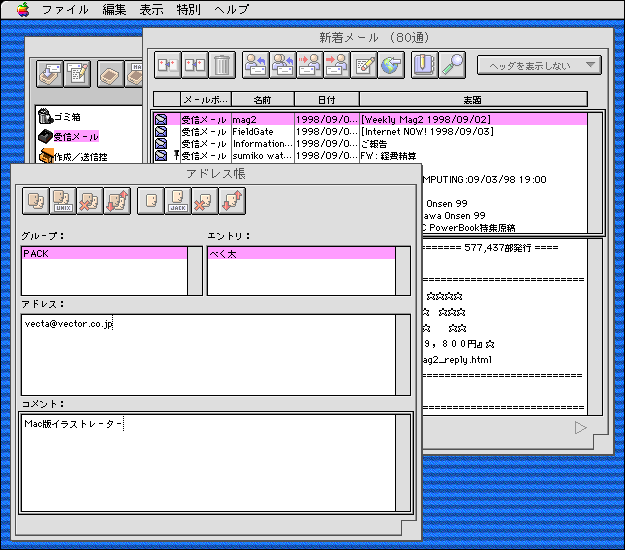Open the ヘッダを表示しない header dropdown
The width and height of the screenshot is (625, 550).
tap(539, 65)
